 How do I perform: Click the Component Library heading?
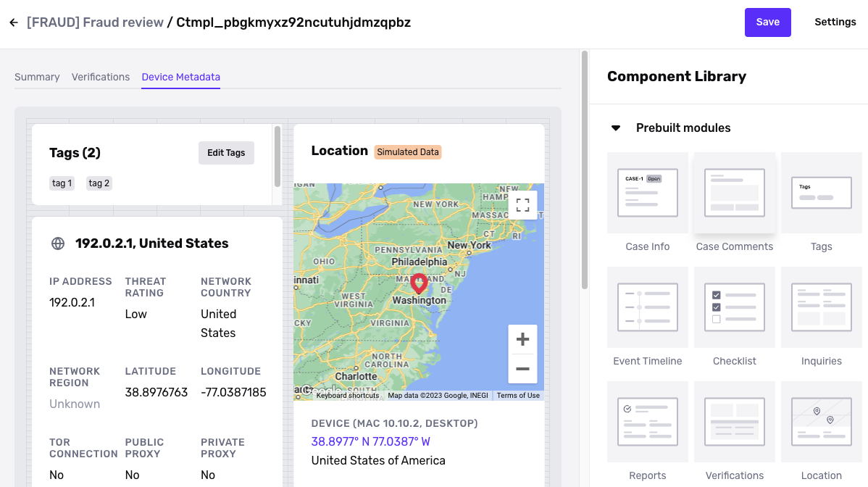point(677,76)
